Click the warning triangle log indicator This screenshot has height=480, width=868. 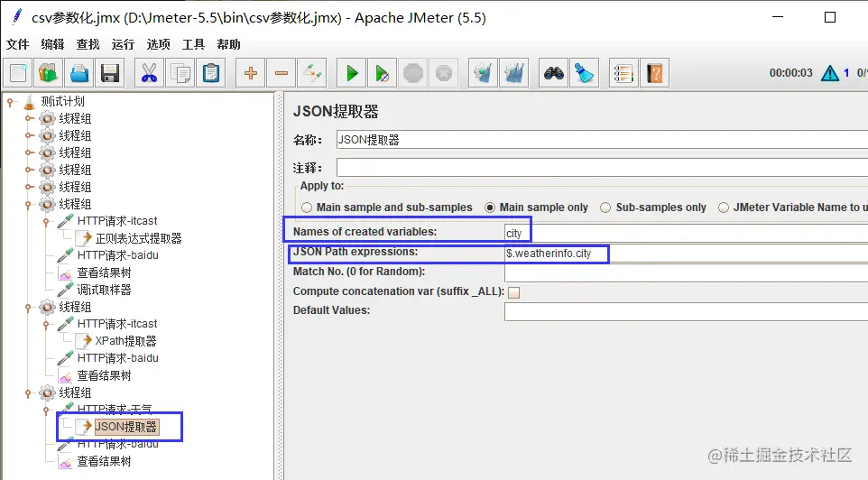pyautogui.click(x=830, y=73)
